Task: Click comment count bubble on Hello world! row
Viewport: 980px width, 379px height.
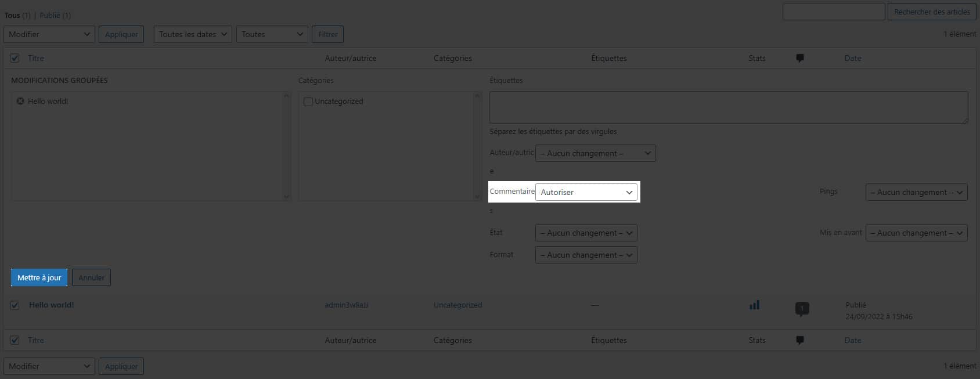Action: [802, 308]
